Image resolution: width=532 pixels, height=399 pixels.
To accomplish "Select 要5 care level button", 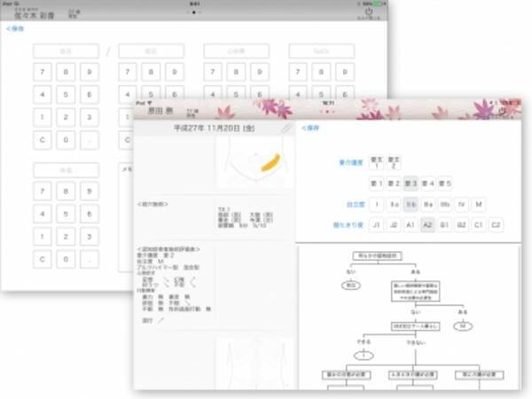I will pos(445,184).
